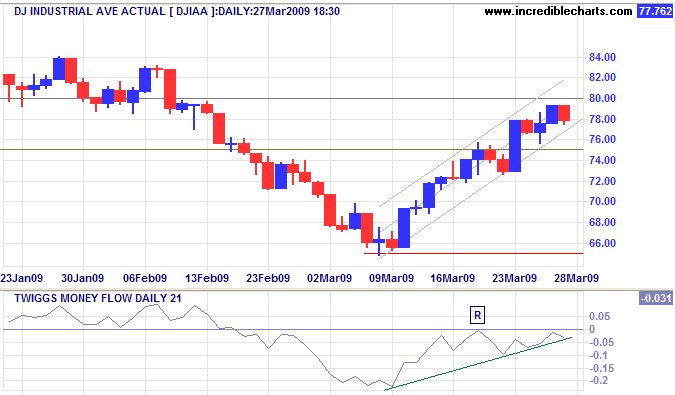The height and width of the screenshot is (395, 675).
Task: Click the -0.031 indicator value box
Action: [656, 298]
